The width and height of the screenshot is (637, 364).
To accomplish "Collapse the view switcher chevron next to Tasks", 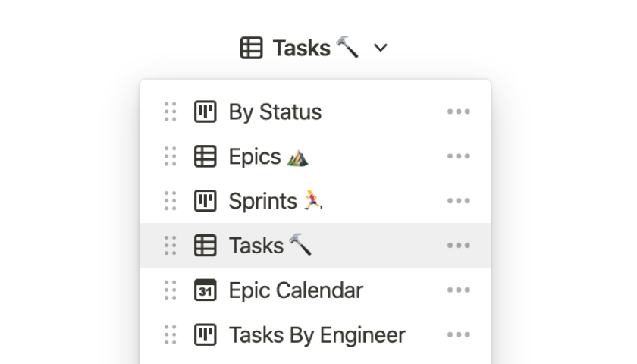I will [x=381, y=49].
